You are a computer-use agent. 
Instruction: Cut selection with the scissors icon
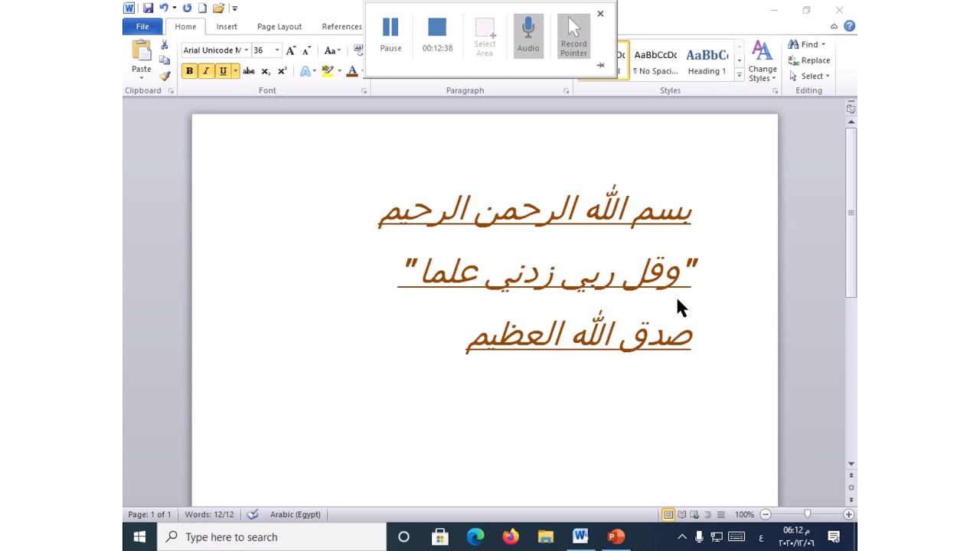(x=164, y=45)
